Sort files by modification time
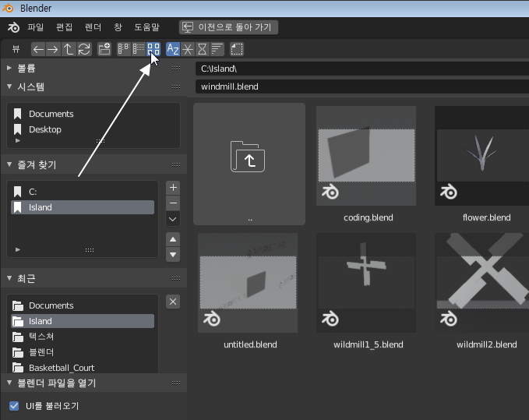 [x=202, y=50]
